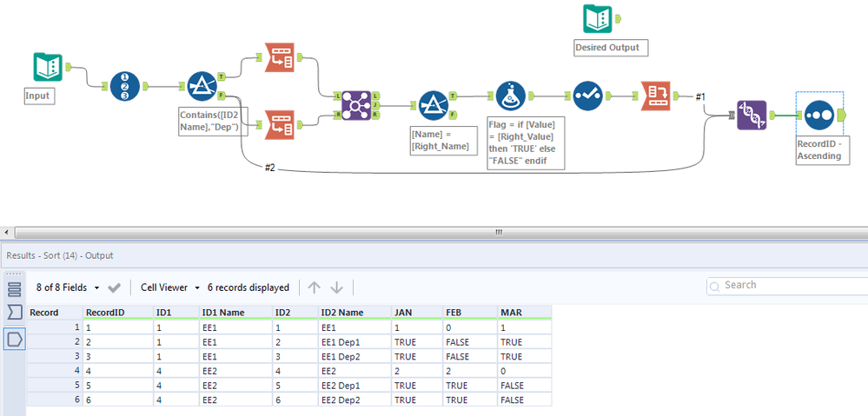Select the Contains Dep filter tool

click(201, 86)
